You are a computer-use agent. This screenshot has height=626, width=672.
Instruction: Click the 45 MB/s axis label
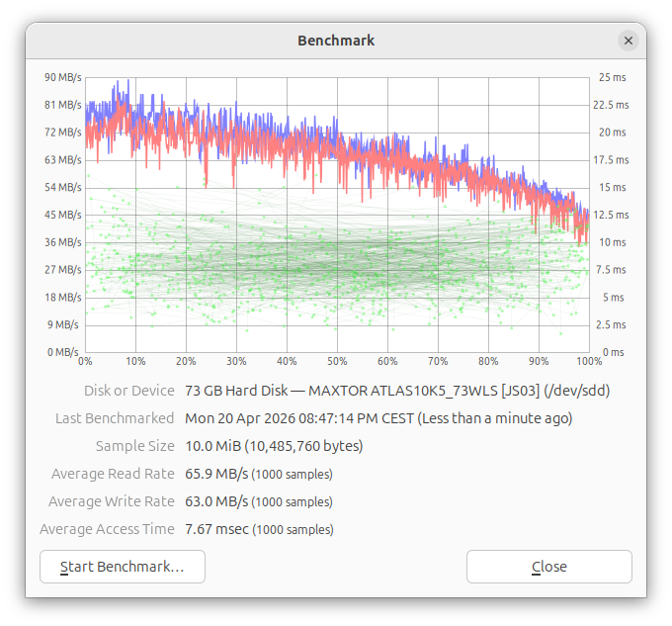point(63,215)
